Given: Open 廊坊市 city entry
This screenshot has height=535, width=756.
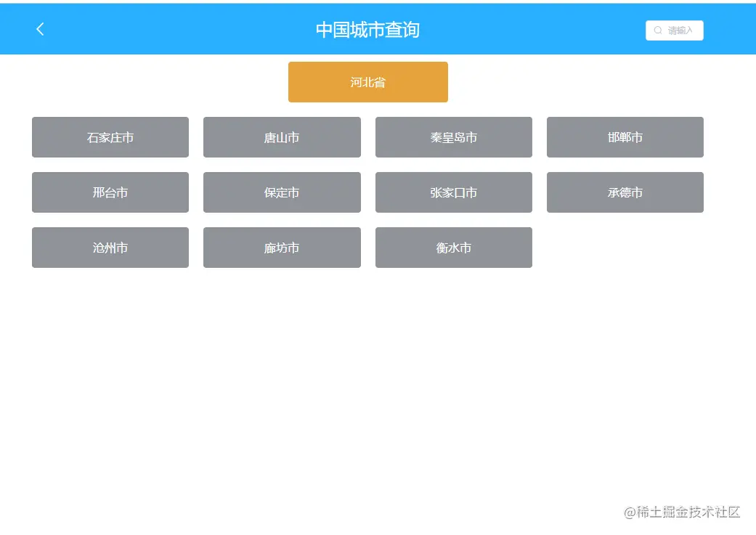Looking at the screenshot, I should [282, 248].
